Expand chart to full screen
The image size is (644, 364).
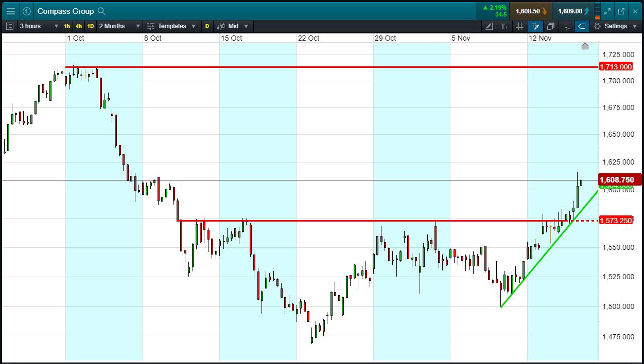[608, 11]
